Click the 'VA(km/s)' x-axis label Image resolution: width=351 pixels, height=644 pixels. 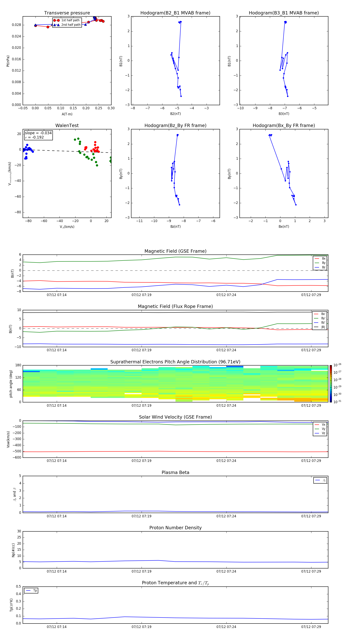[x=67, y=227]
